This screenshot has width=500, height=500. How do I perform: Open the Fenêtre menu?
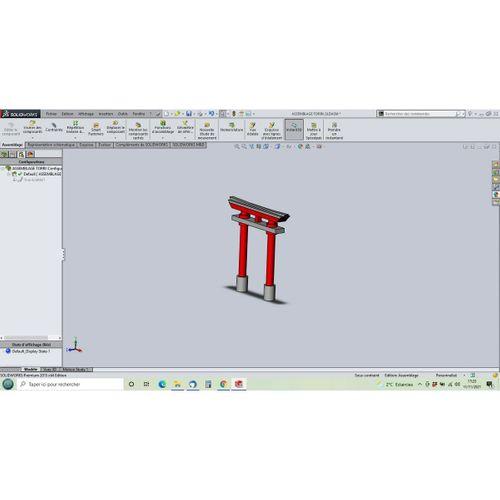point(139,114)
